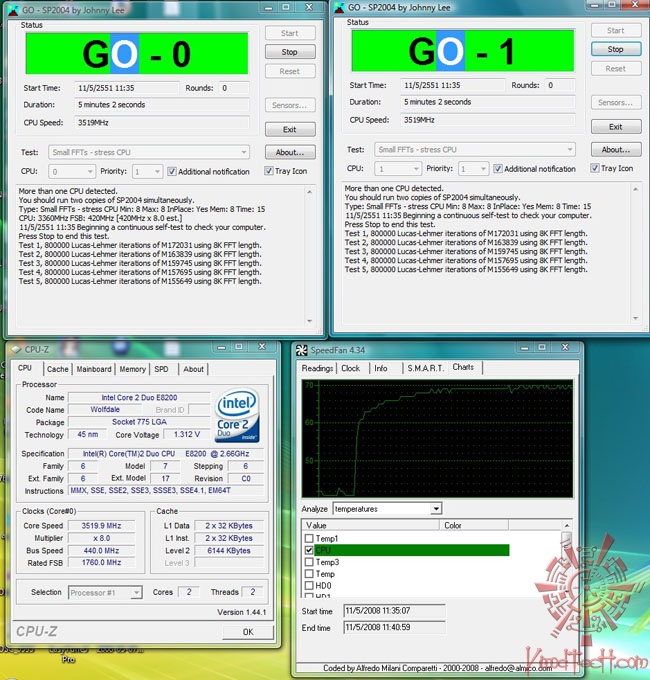Viewport: 650px width, 680px height.
Task: Click the temperature chart in SpeedFan
Action: 437,438
